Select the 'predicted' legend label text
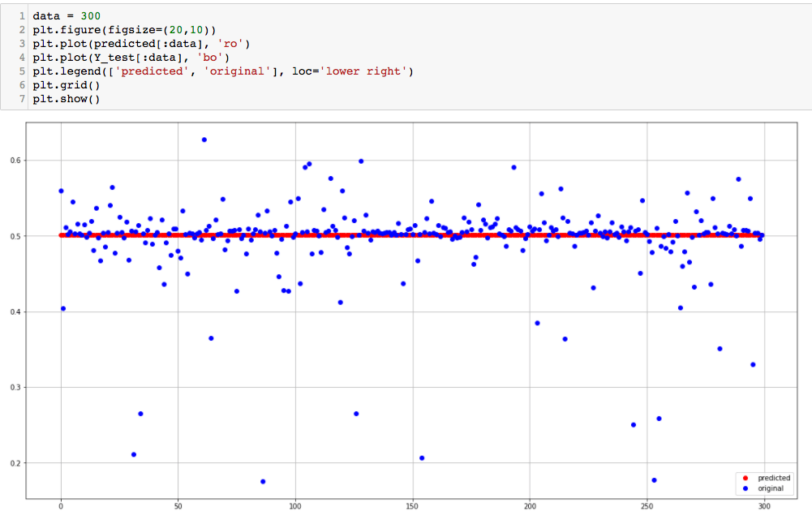812x520 pixels. pos(773,479)
